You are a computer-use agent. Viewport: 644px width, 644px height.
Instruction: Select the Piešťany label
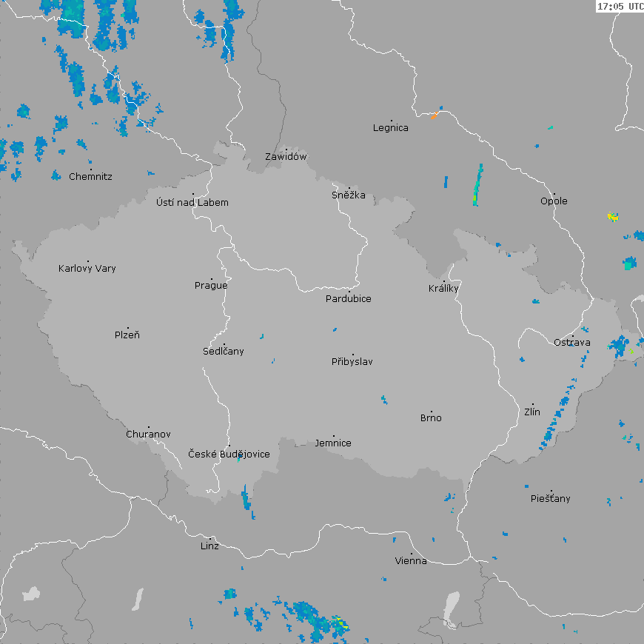551,499
